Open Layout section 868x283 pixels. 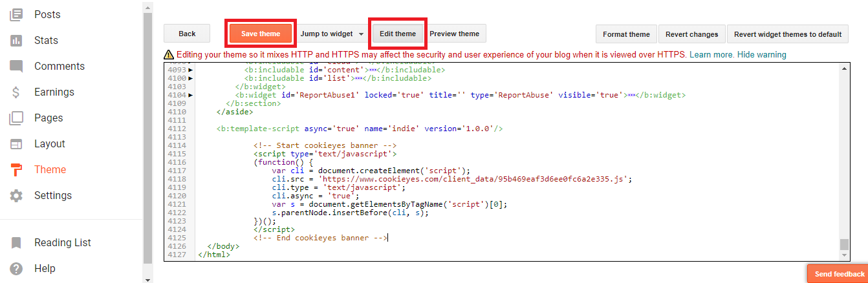(x=50, y=143)
